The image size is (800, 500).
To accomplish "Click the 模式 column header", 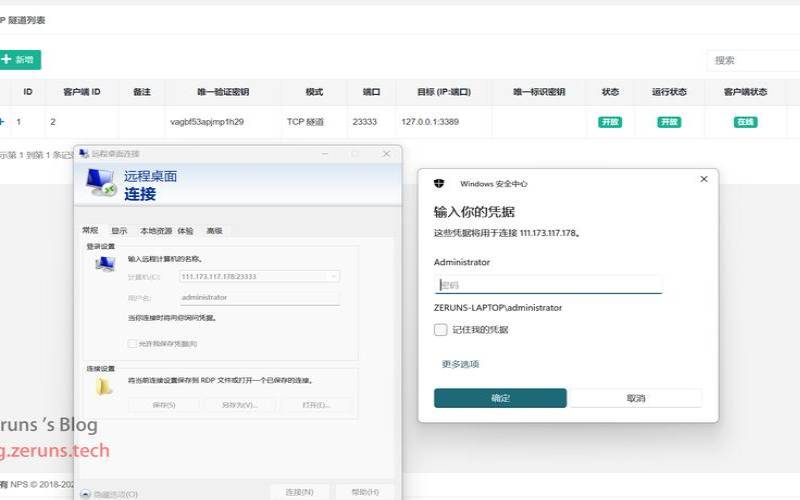I will coord(314,92).
